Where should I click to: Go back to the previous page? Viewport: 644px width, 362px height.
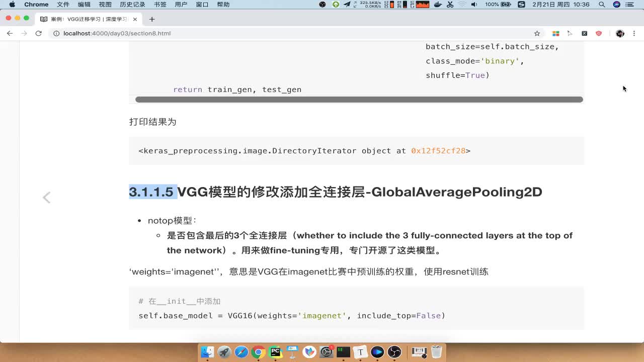tap(10, 33)
